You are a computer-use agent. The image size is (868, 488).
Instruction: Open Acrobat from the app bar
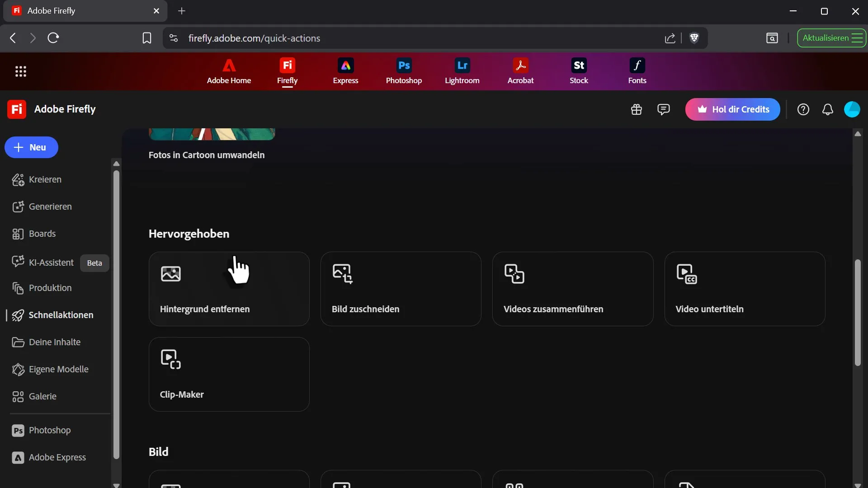[x=520, y=71]
